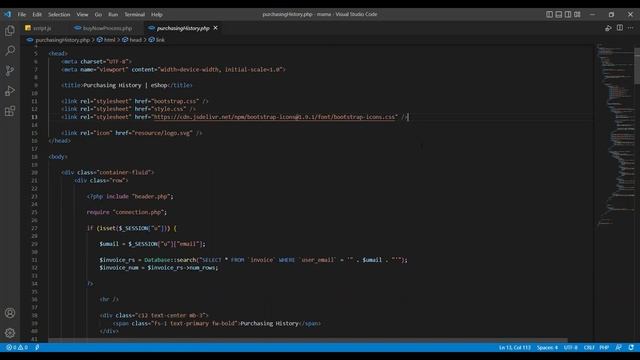Toggle panel layout icon in title bar
This screenshot has width=640, height=360.
[x=559, y=14]
